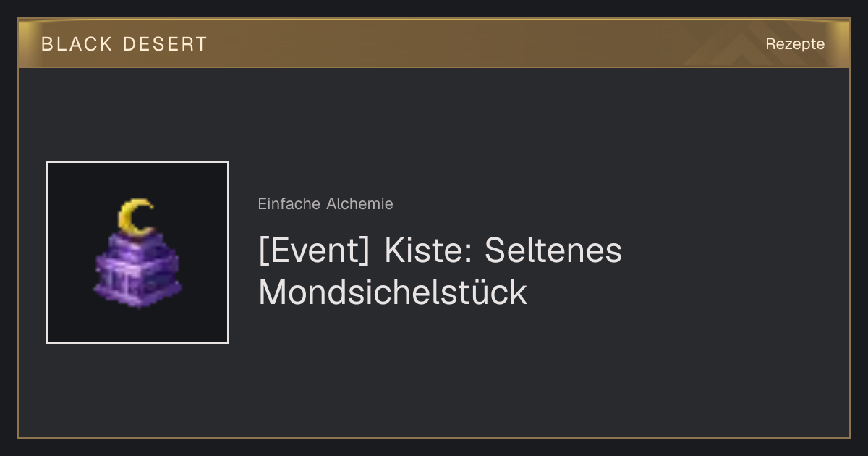Click empty card area above Einfache Alchemie
The image size is (868, 456).
[x=506, y=130]
